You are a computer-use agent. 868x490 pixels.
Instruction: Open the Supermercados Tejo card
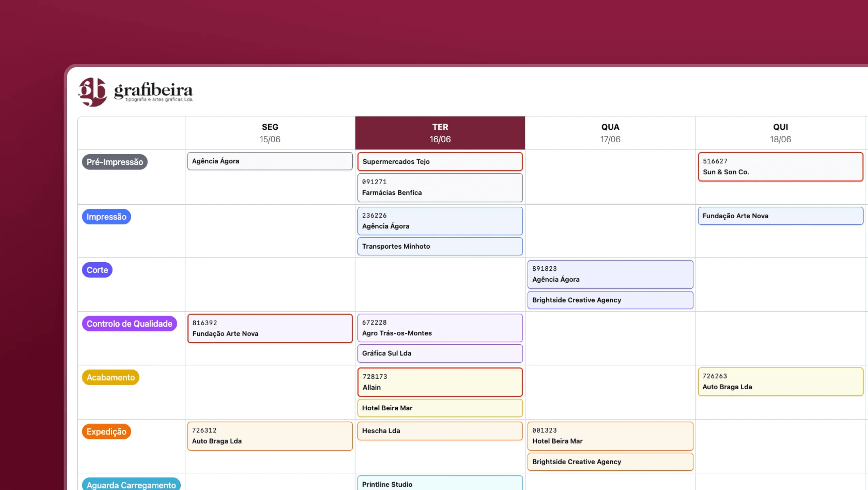[x=440, y=161]
